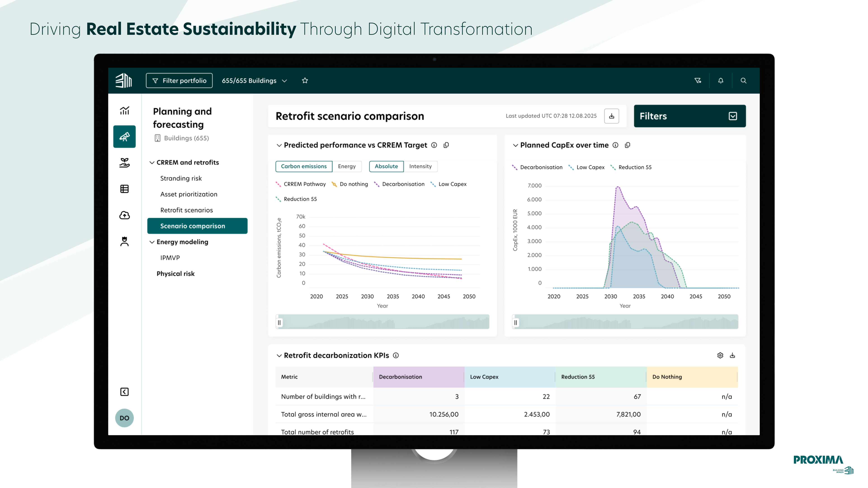Switch chart to Energy
This screenshot has height=488, width=868.
tap(347, 166)
